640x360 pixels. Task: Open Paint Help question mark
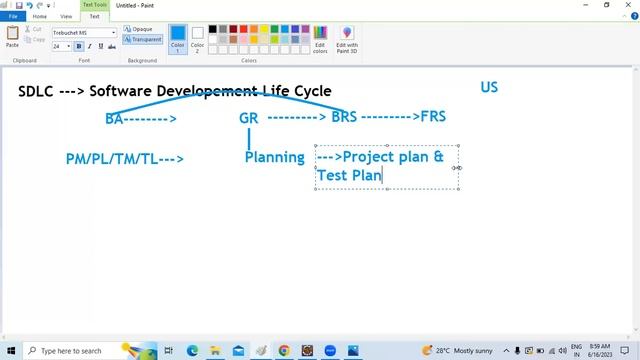[x=635, y=16]
